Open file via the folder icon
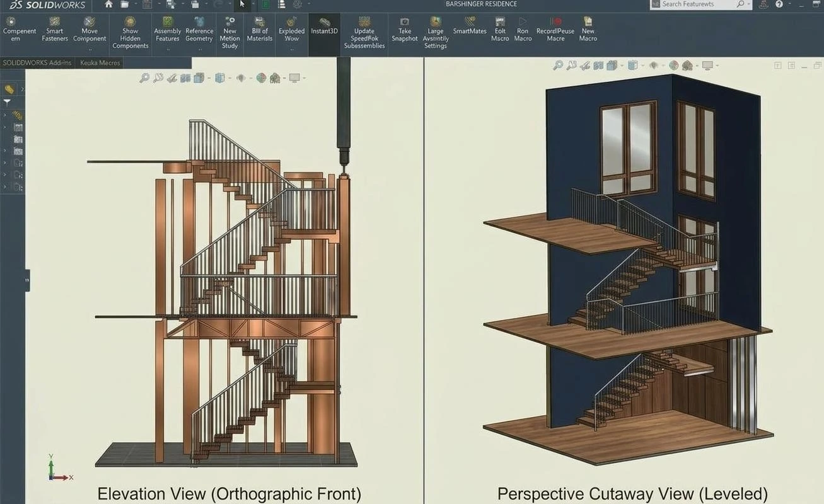The image size is (824, 504). click(x=125, y=4)
